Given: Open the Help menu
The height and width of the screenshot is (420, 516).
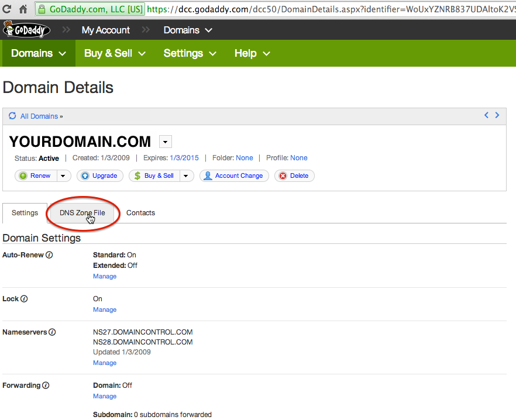Looking at the screenshot, I should 252,53.
